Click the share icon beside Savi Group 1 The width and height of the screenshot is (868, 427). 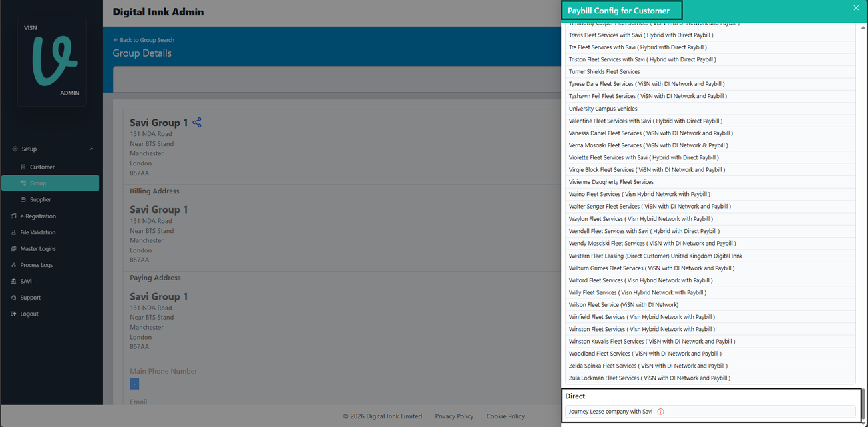pos(197,123)
